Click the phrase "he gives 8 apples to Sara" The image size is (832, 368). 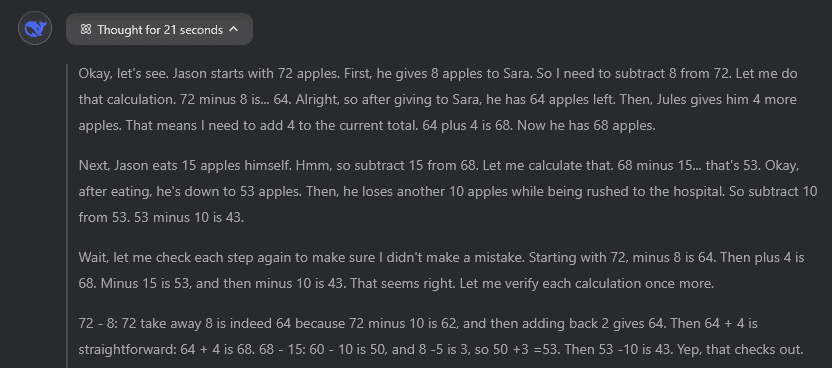[454, 73]
